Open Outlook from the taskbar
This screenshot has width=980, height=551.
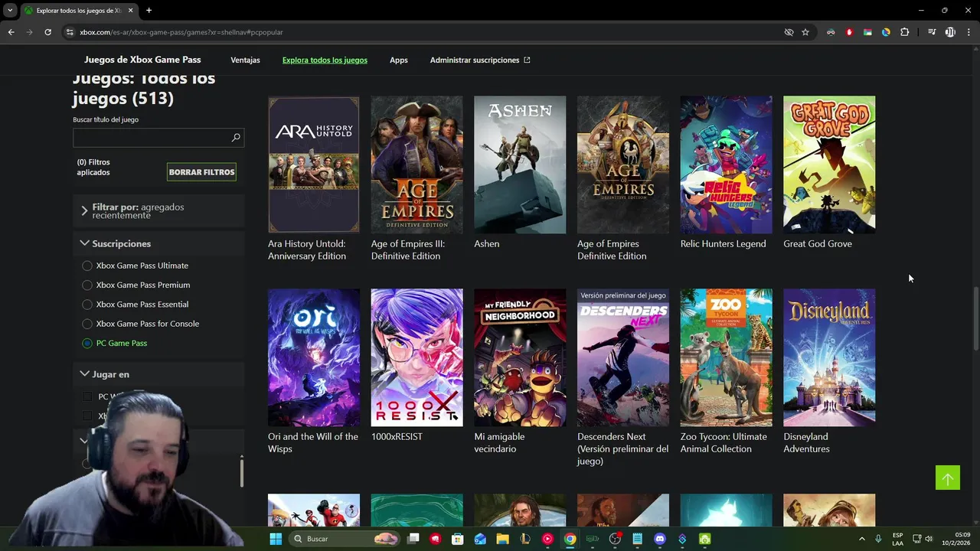click(480, 539)
